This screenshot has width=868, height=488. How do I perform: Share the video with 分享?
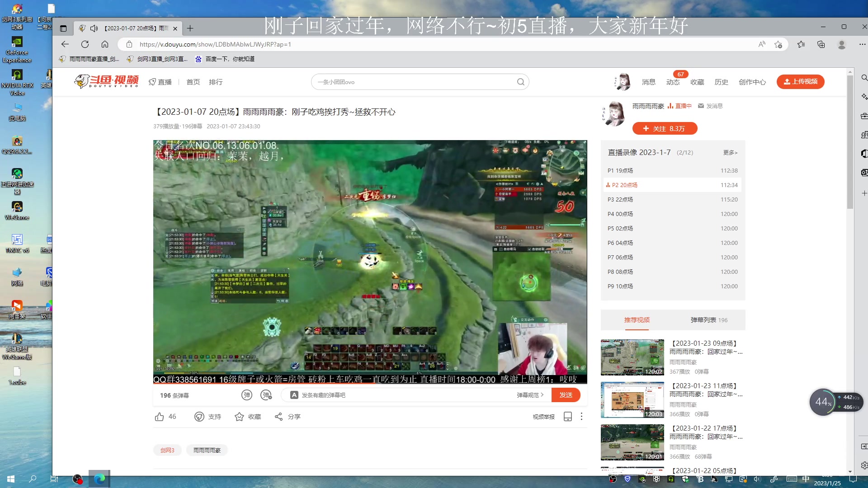coord(288,417)
